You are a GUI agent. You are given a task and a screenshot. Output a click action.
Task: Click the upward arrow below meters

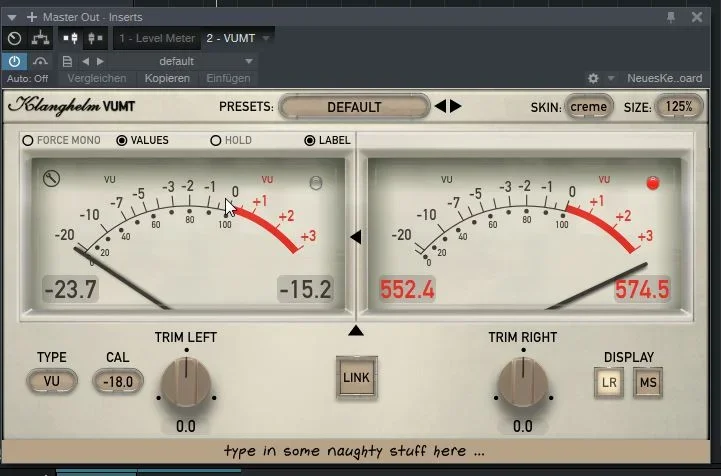pos(356,330)
